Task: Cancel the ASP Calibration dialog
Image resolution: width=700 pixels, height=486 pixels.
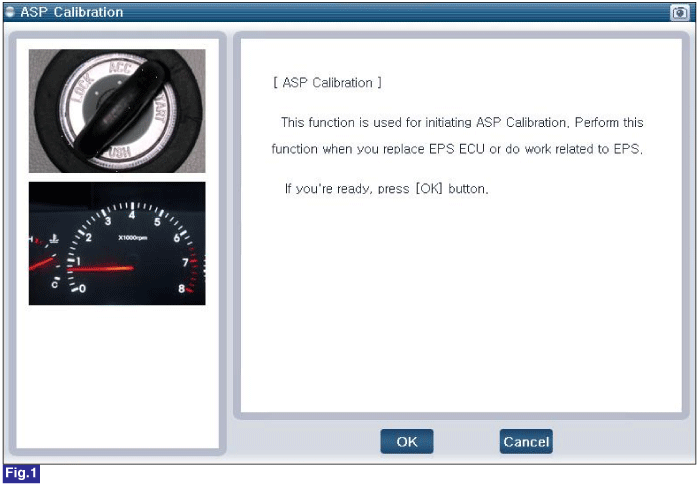Action: click(526, 441)
